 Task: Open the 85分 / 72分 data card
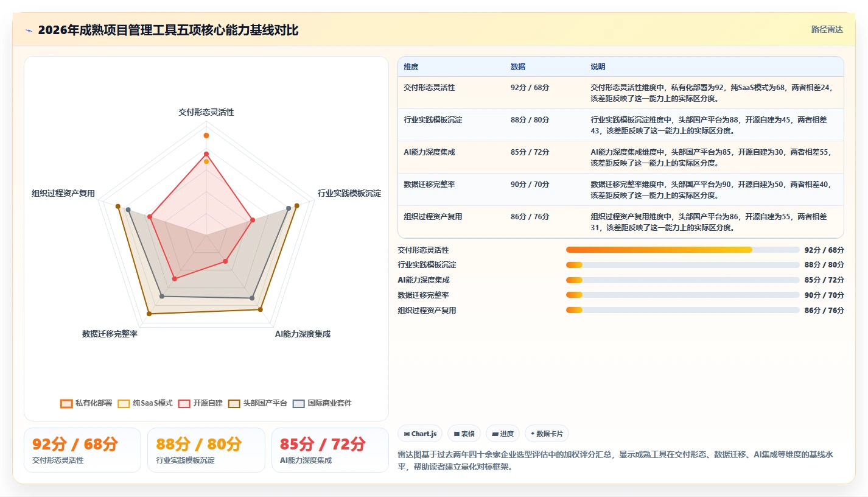[x=330, y=450]
